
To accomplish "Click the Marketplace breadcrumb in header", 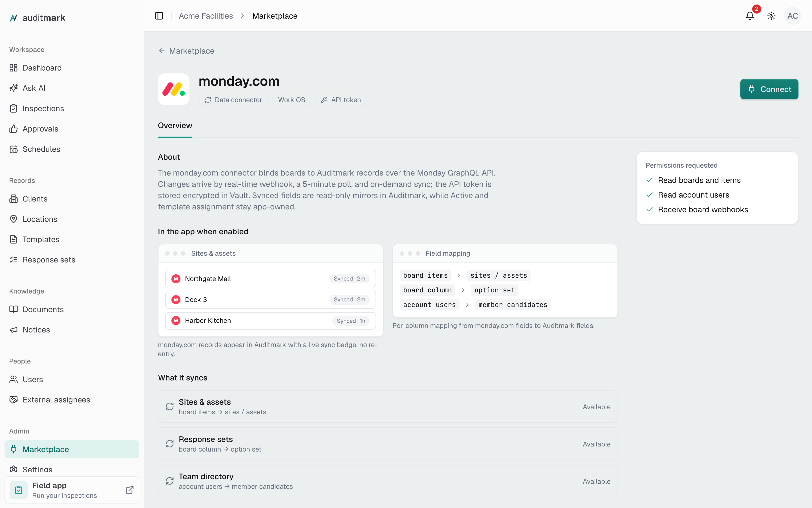I will 275,16.
